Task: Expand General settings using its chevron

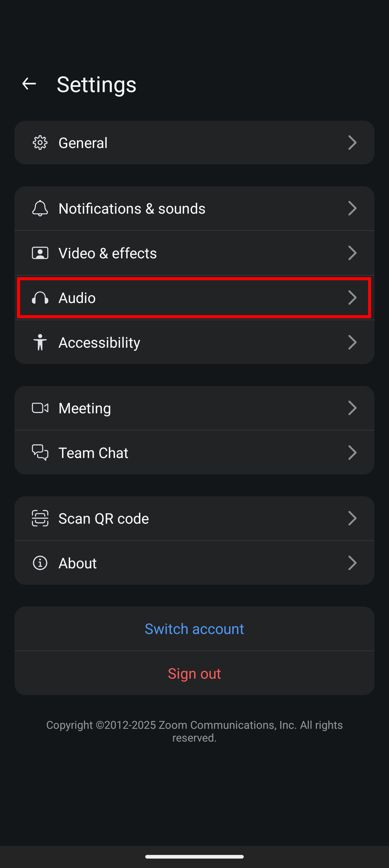Action: [353, 143]
